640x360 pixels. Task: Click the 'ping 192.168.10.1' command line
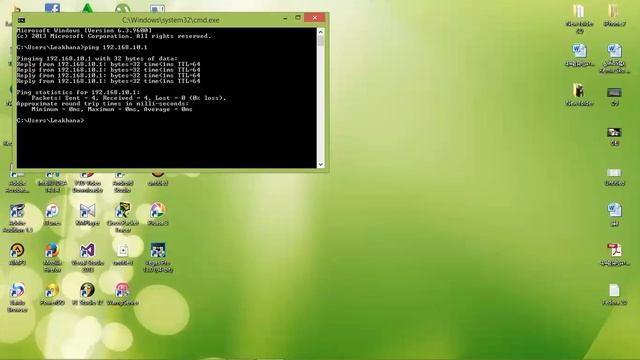click(x=82, y=47)
